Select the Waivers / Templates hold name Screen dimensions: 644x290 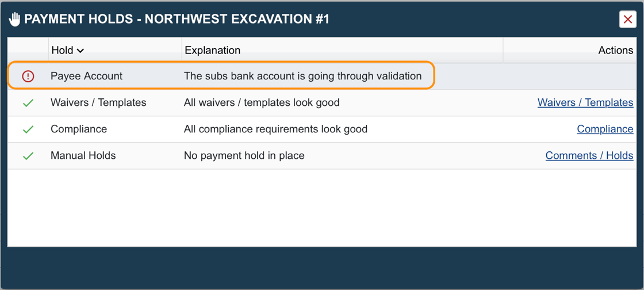[x=98, y=102]
